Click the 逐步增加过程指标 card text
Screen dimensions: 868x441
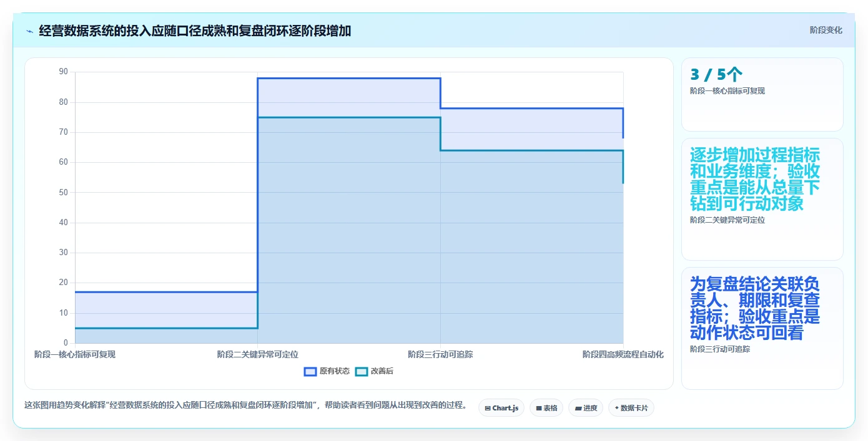(x=755, y=180)
